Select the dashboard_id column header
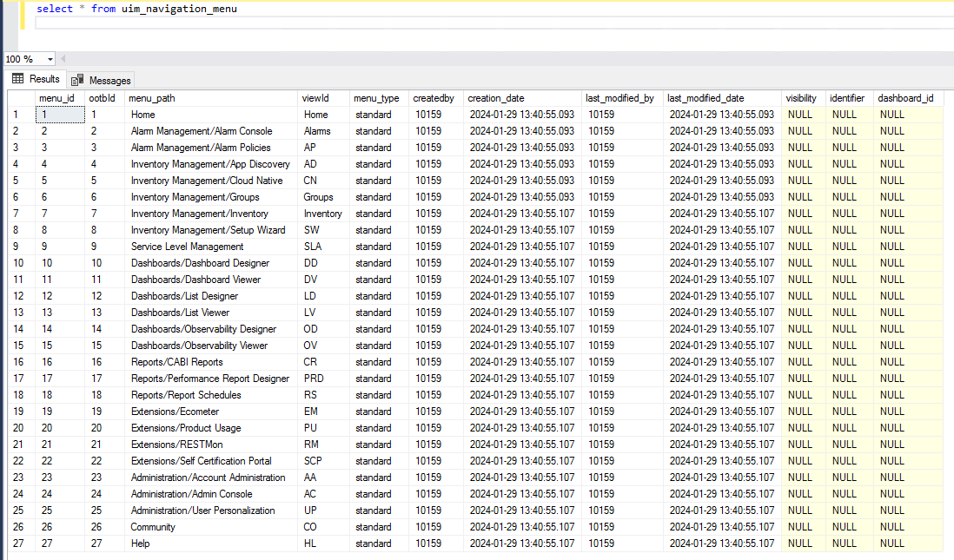The height and width of the screenshot is (560, 954). [x=905, y=98]
